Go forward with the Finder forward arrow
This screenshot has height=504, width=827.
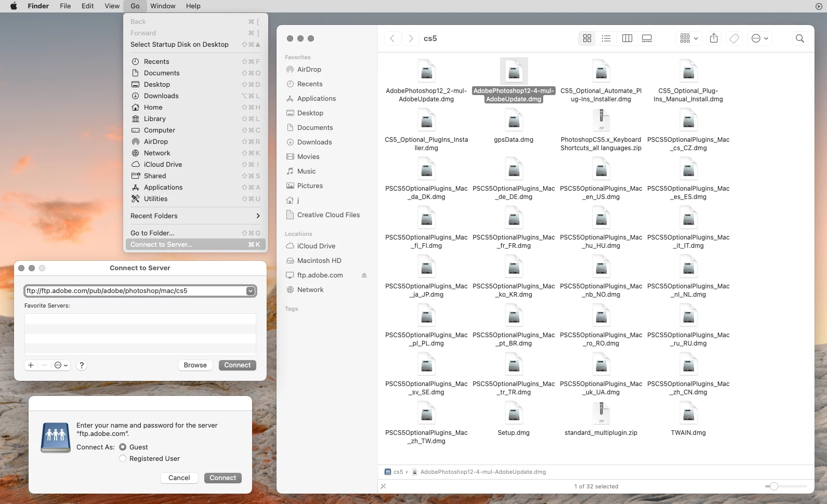click(411, 38)
